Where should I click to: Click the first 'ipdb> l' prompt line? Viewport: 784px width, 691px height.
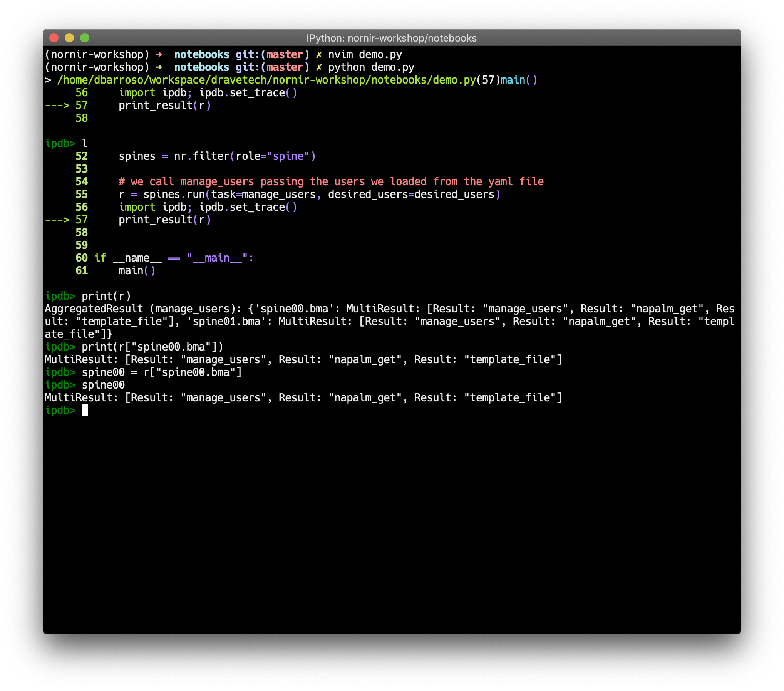pos(67,144)
